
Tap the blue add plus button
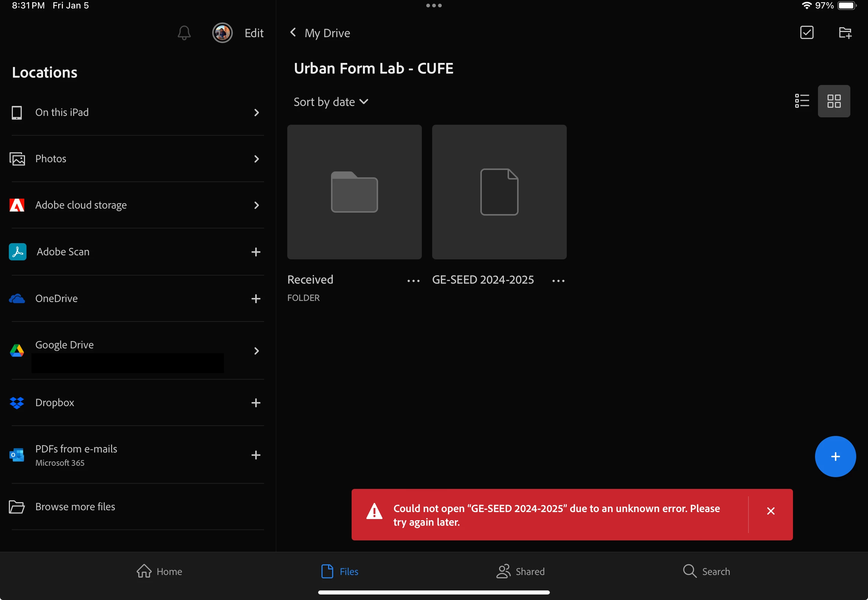(835, 457)
